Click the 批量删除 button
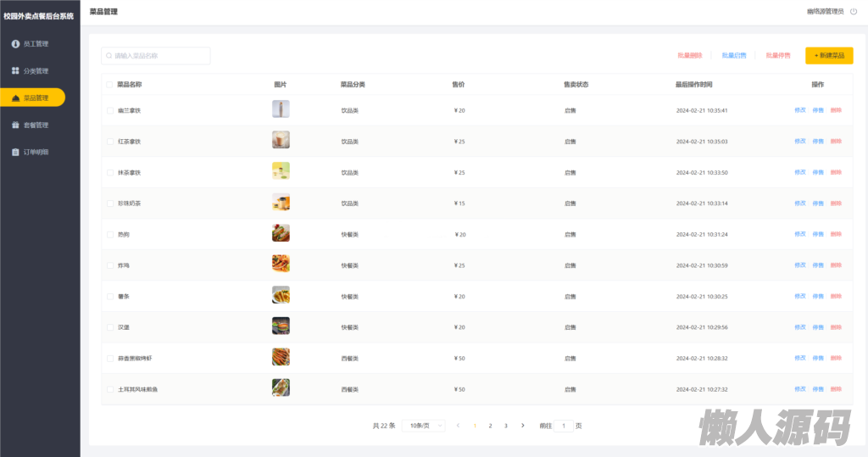This screenshot has height=457, width=868. click(690, 55)
